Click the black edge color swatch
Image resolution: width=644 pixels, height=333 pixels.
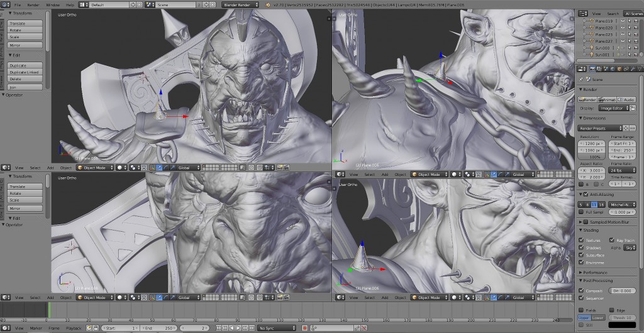coord(622,325)
